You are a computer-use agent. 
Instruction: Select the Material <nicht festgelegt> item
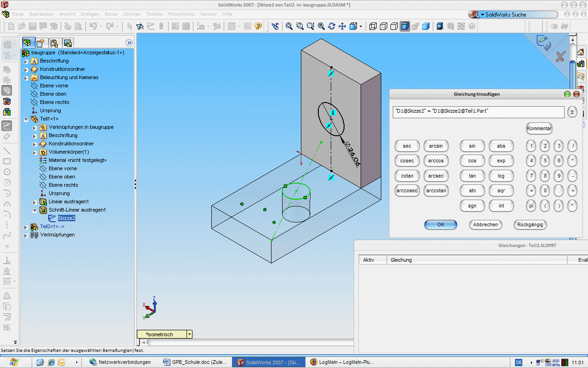(x=78, y=160)
